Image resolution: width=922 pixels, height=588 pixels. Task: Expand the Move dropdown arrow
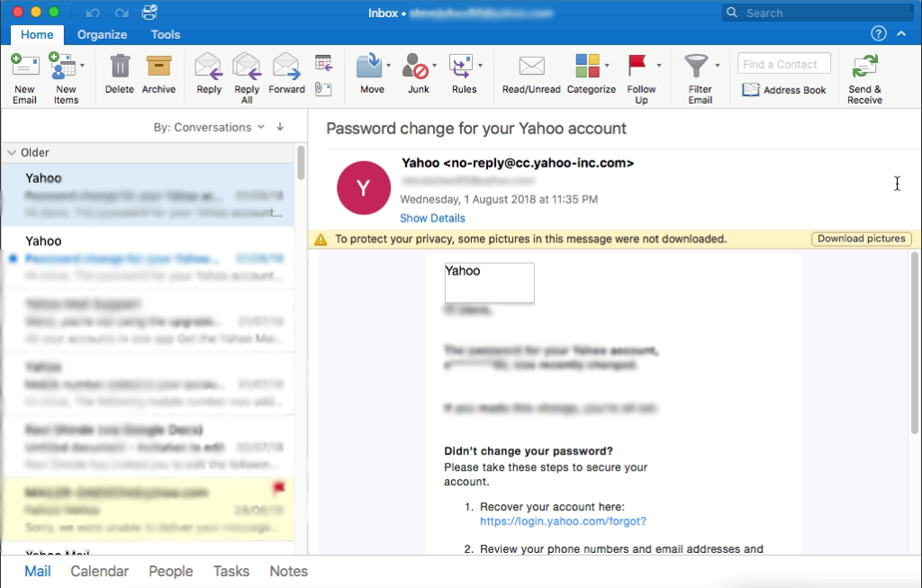click(388, 65)
